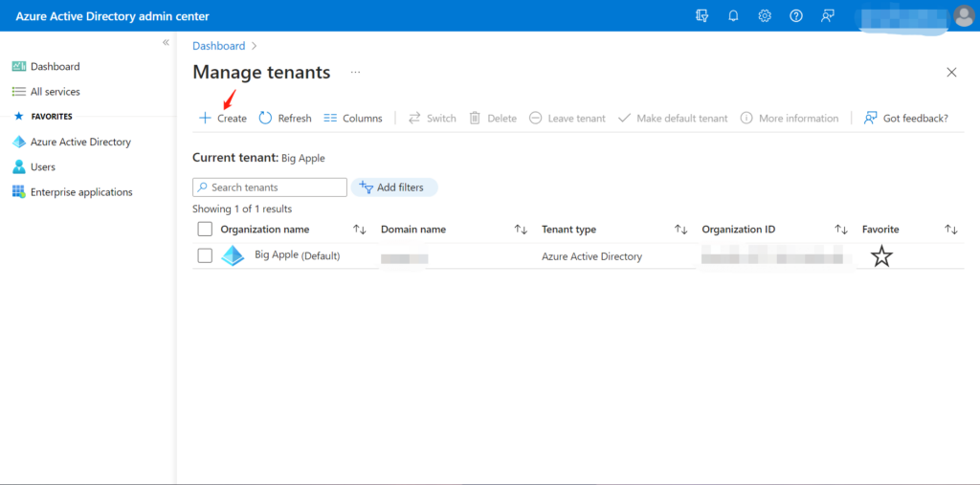The height and width of the screenshot is (485, 980).
Task: Click the Organization ID column header
Action: coord(739,230)
